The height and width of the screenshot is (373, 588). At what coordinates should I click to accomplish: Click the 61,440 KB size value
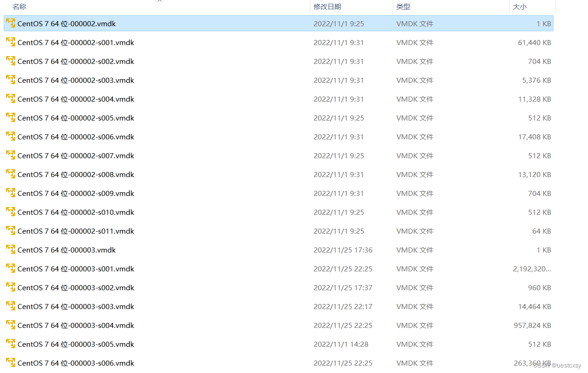[x=535, y=42]
